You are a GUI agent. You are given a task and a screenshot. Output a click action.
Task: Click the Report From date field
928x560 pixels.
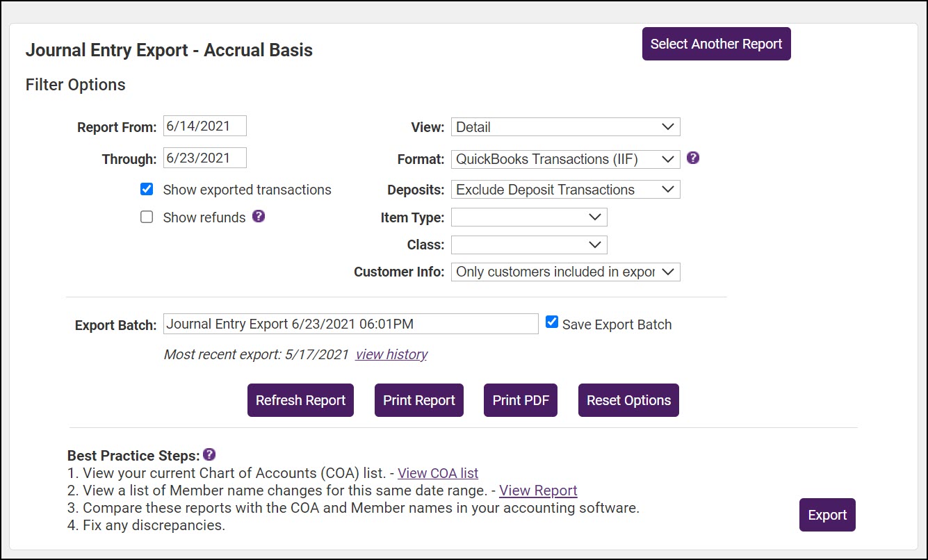point(205,126)
